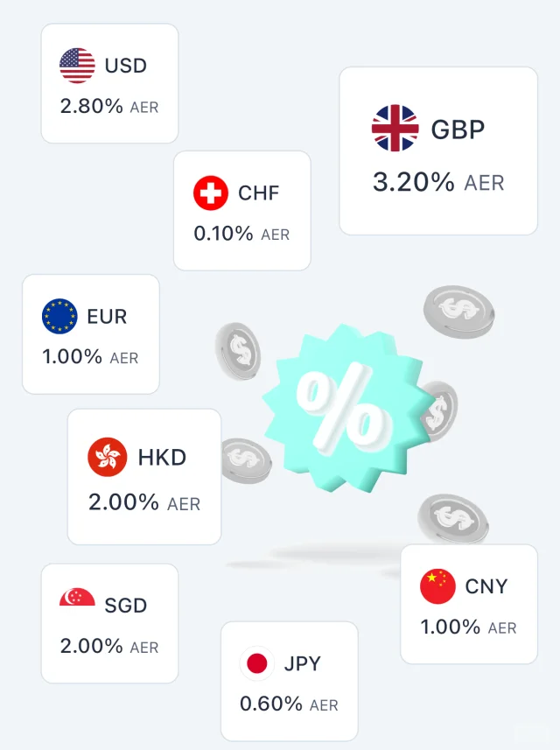Click the United Kingdom flag icon
Screen dimensions: 560x750
click(395, 128)
